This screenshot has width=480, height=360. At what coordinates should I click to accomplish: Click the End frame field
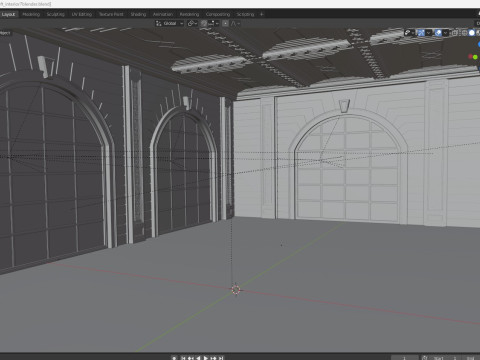[x=472, y=358]
